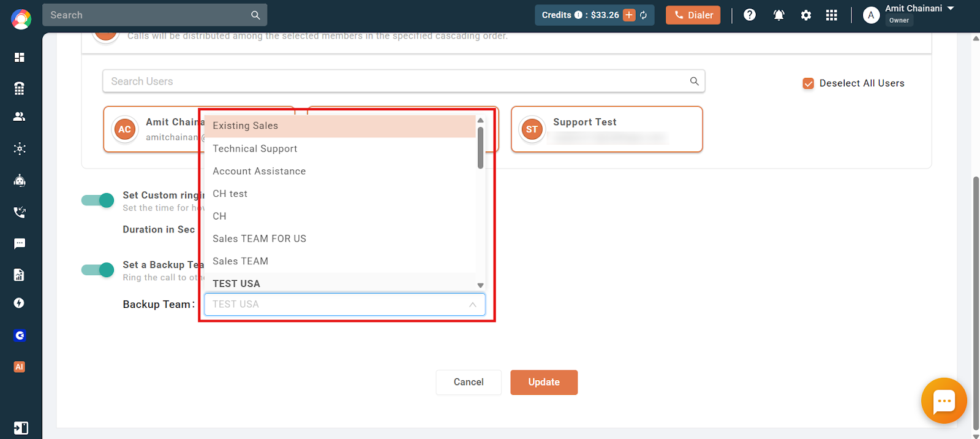
Task: Focus the top Search input
Action: click(x=154, y=15)
